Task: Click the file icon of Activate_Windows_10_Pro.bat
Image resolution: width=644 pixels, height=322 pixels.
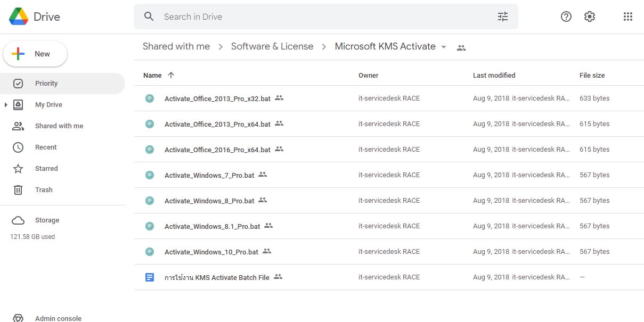Action: [x=150, y=251]
